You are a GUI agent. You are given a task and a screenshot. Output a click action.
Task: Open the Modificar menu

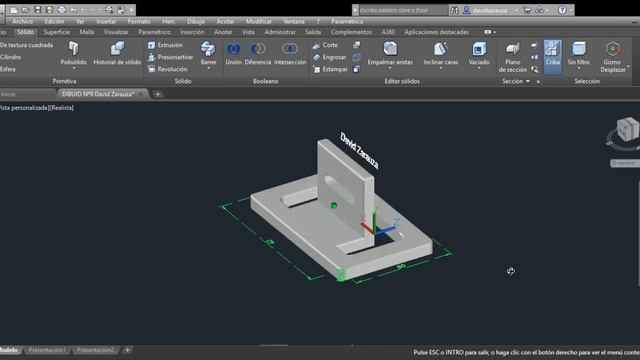(259, 21)
